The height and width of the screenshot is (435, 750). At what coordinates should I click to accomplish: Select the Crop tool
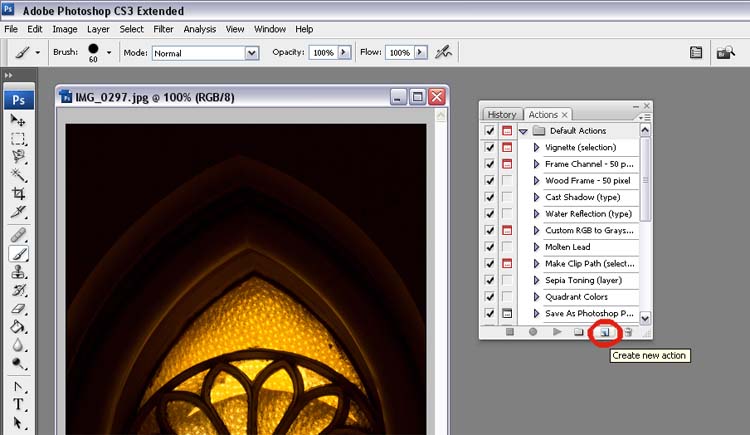[x=18, y=192]
